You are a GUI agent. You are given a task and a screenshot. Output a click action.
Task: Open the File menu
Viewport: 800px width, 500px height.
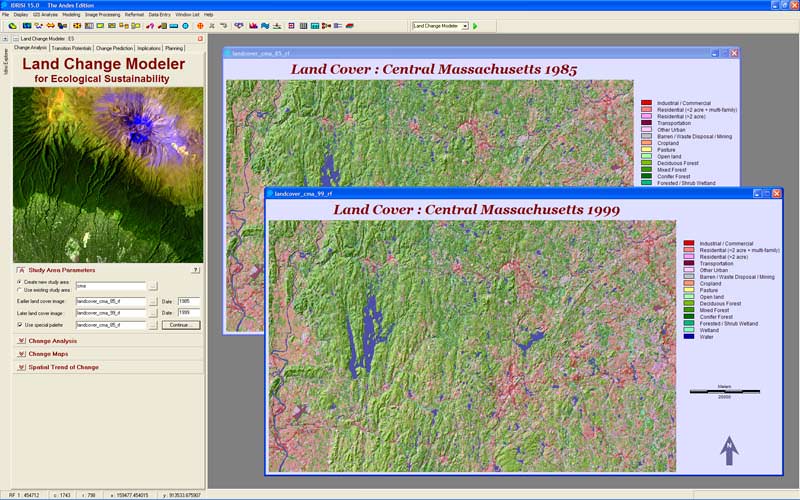[x=6, y=15]
